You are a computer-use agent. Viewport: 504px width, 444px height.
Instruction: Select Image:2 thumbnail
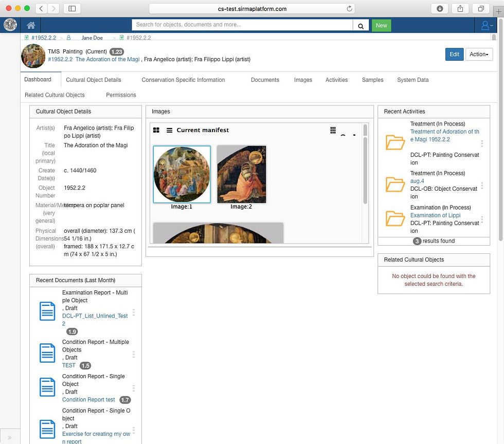(241, 174)
